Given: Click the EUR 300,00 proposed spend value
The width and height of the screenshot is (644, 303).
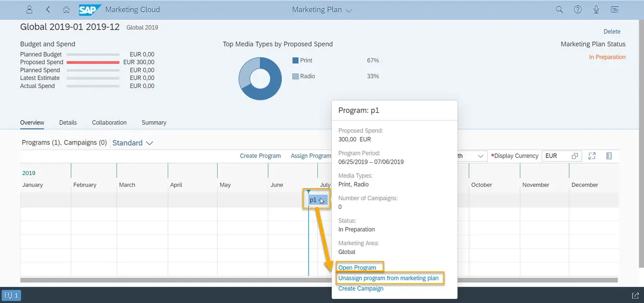Looking at the screenshot, I should 139,62.
